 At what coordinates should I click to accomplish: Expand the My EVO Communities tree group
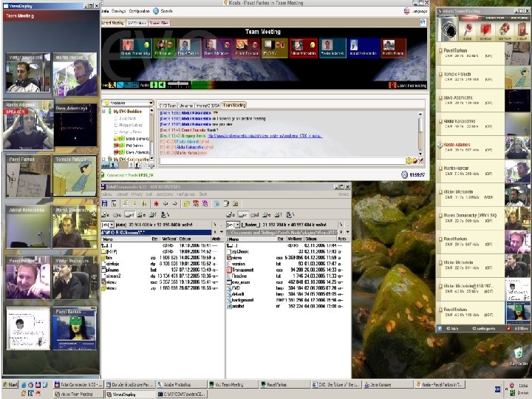tap(104, 159)
